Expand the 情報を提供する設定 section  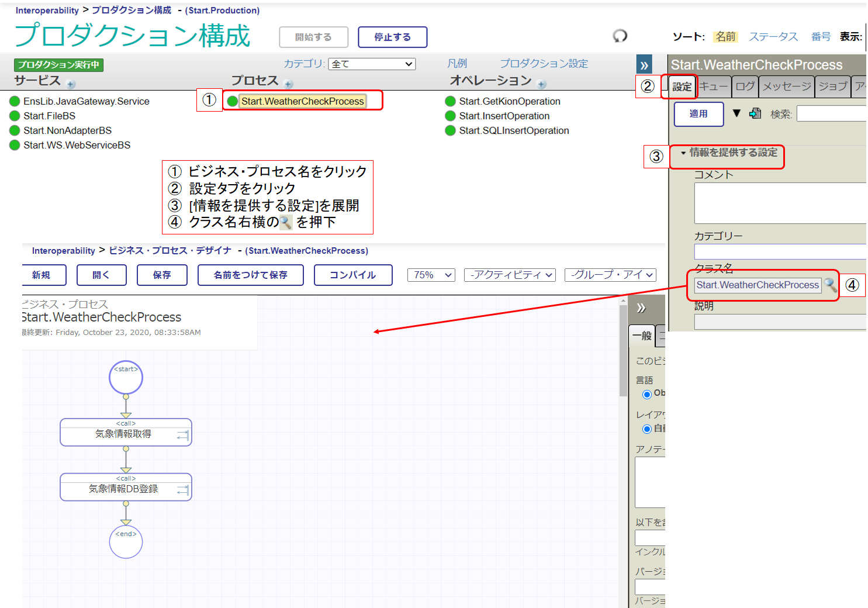728,153
